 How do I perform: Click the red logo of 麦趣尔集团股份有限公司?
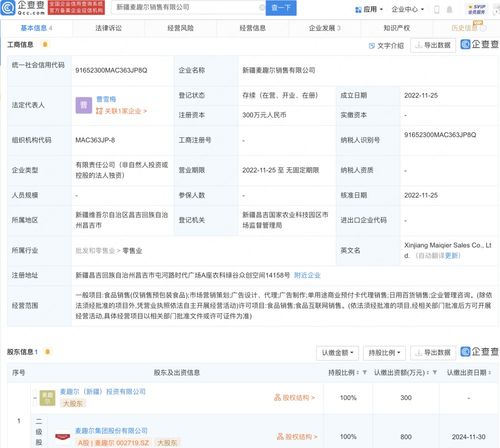coord(63,437)
